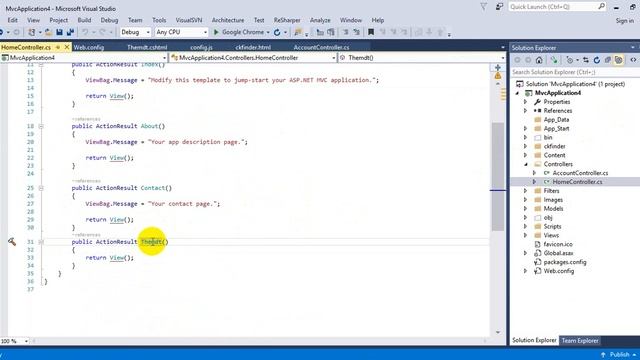The image size is (640, 360).
Task: Click the Find in Files toolbar icon
Action: coord(298,32)
